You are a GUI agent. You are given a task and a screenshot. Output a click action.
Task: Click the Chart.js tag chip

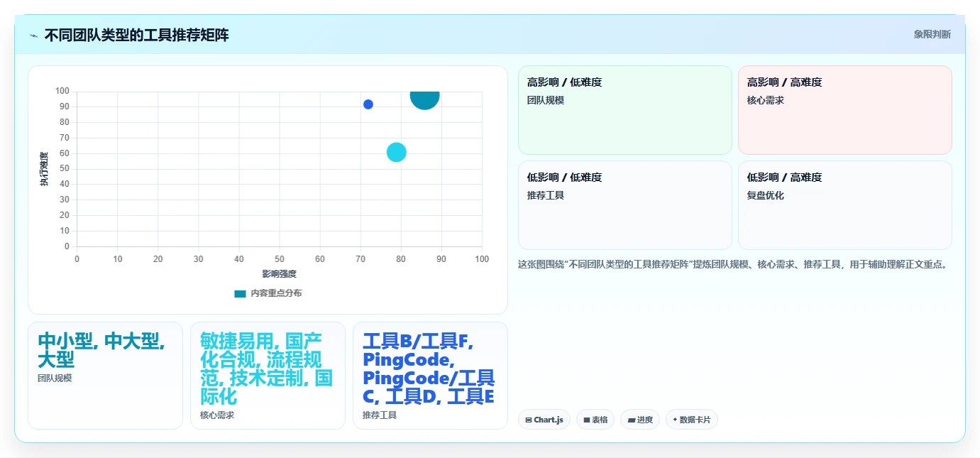(544, 420)
